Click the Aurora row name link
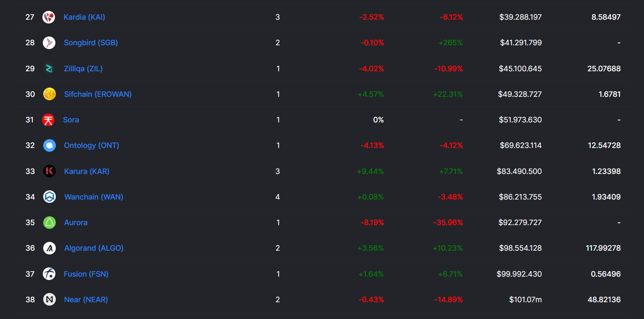 coord(76,223)
